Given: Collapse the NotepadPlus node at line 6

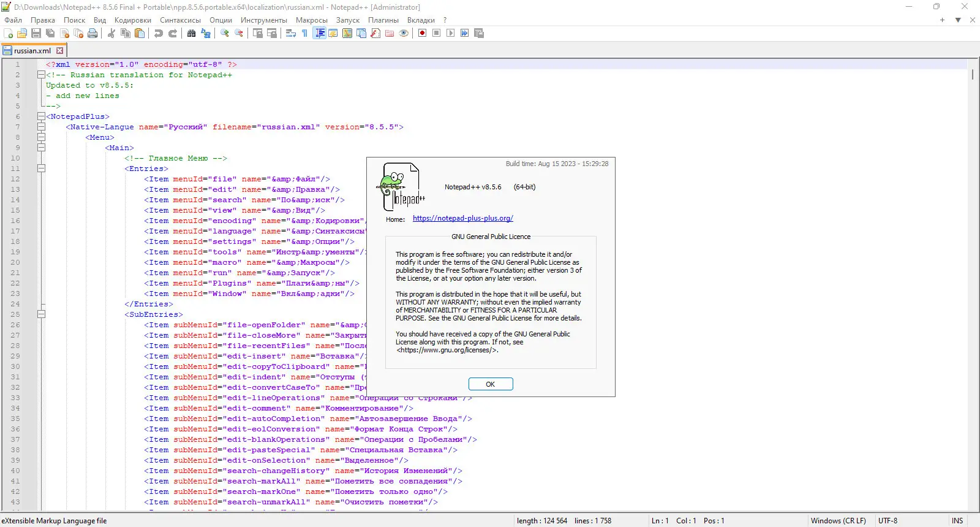Looking at the screenshot, I should [x=41, y=116].
